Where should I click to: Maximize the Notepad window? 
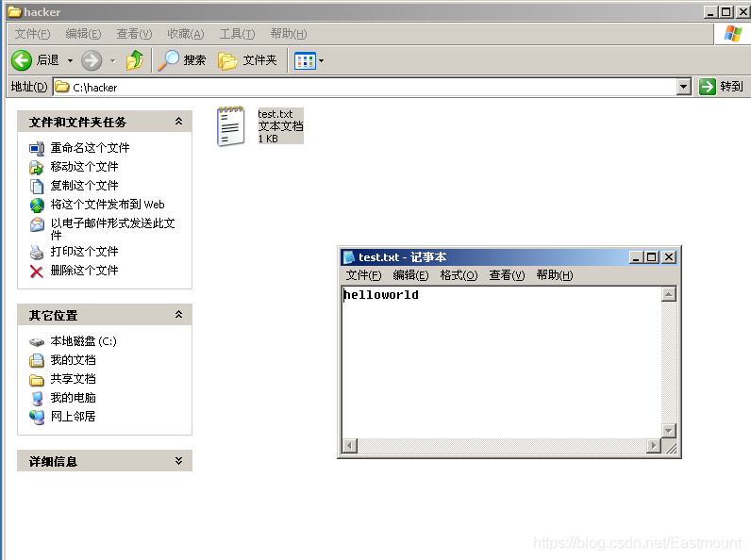pyautogui.click(x=651, y=257)
